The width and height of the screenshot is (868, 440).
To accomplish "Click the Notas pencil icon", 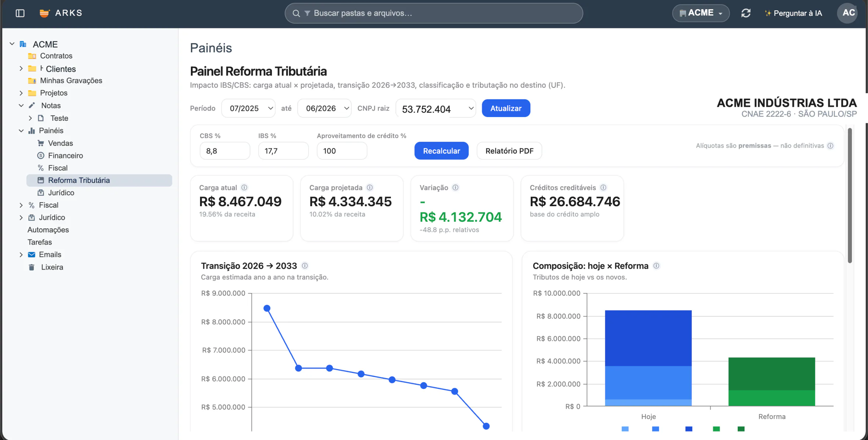I will click(32, 105).
